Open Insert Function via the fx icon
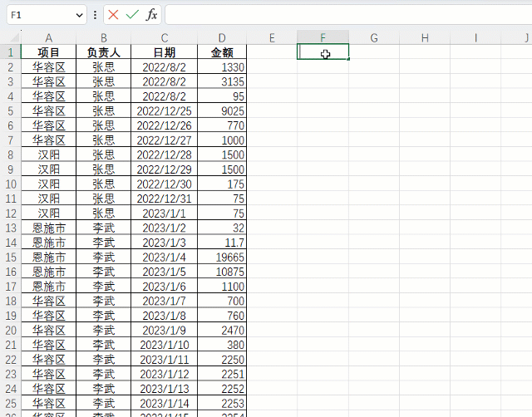 click(x=151, y=15)
